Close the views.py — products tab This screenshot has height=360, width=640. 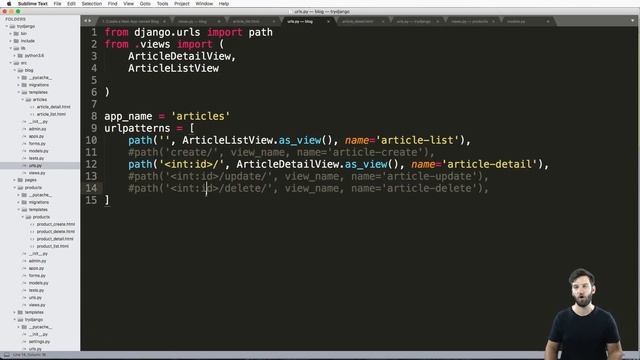tap(493, 21)
